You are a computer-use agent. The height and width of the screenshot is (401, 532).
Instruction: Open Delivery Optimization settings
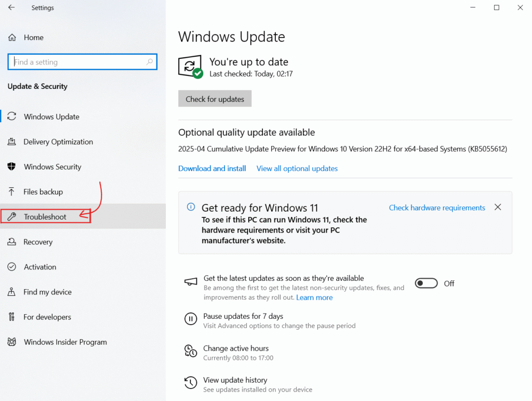click(58, 142)
